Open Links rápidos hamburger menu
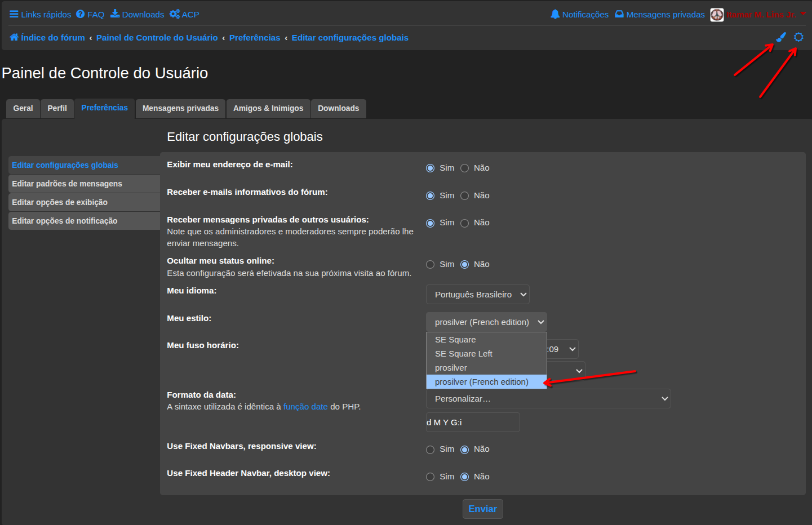 pyautogui.click(x=14, y=14)
